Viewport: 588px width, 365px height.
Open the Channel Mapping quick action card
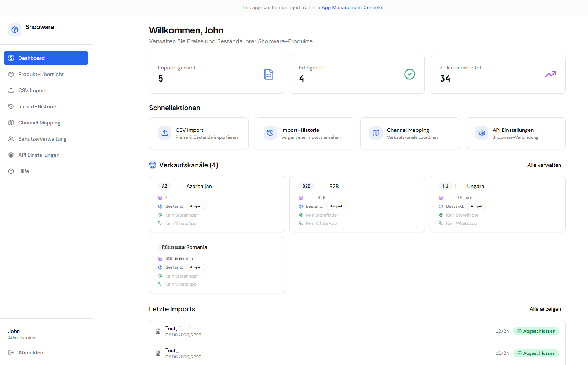[x=410, y=133]
